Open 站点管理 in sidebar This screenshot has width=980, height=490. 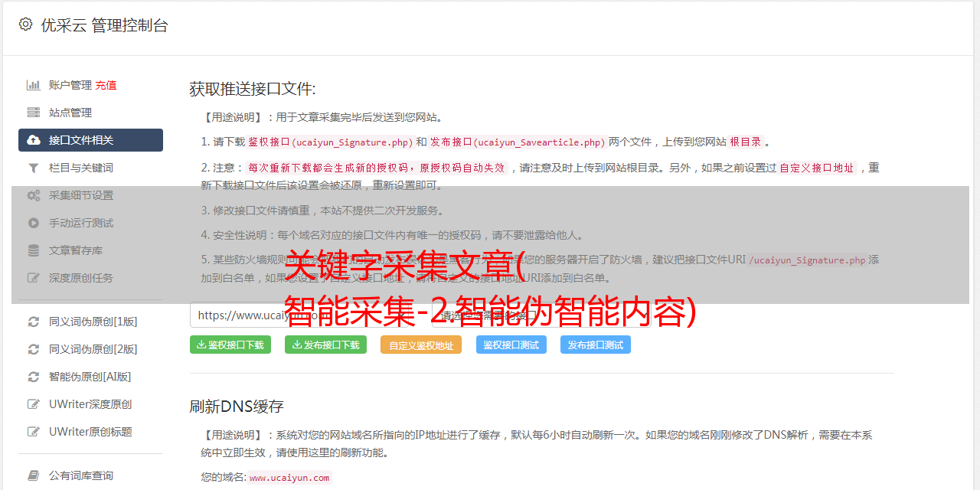click(x=90, y=113)
